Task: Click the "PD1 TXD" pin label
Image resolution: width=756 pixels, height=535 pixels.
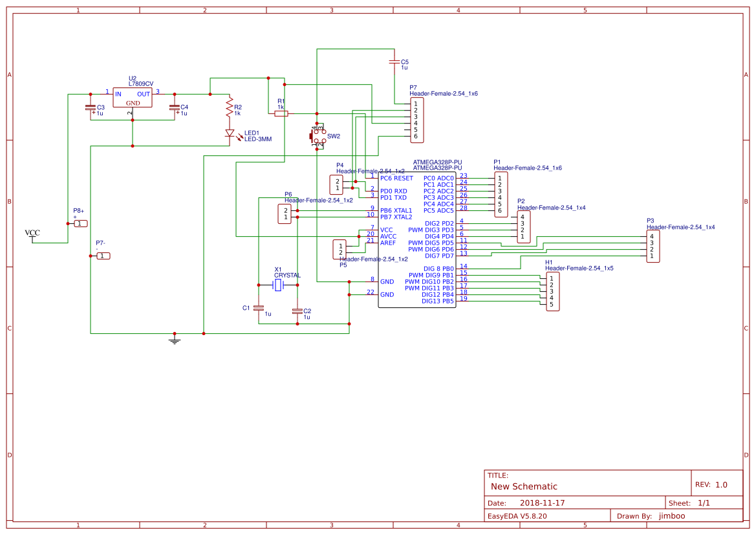Action: point(393,198)
